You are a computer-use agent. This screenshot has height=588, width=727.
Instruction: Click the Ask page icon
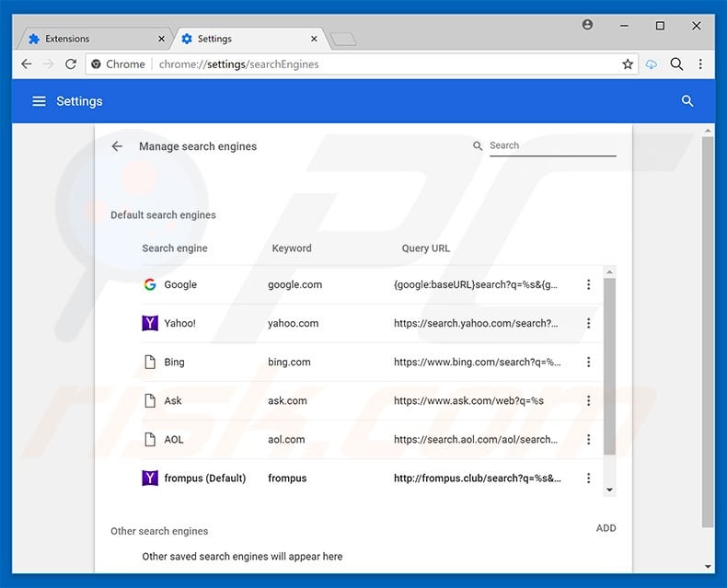(150, 400)
